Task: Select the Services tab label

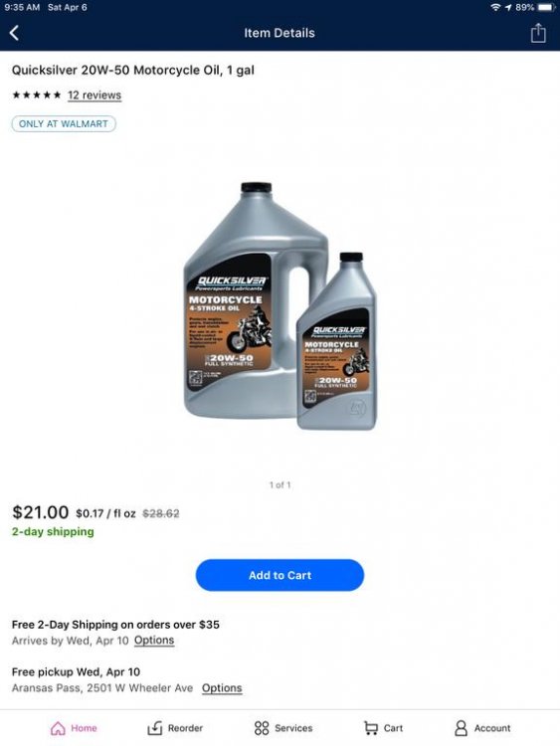Action: [x=293, y=728]
